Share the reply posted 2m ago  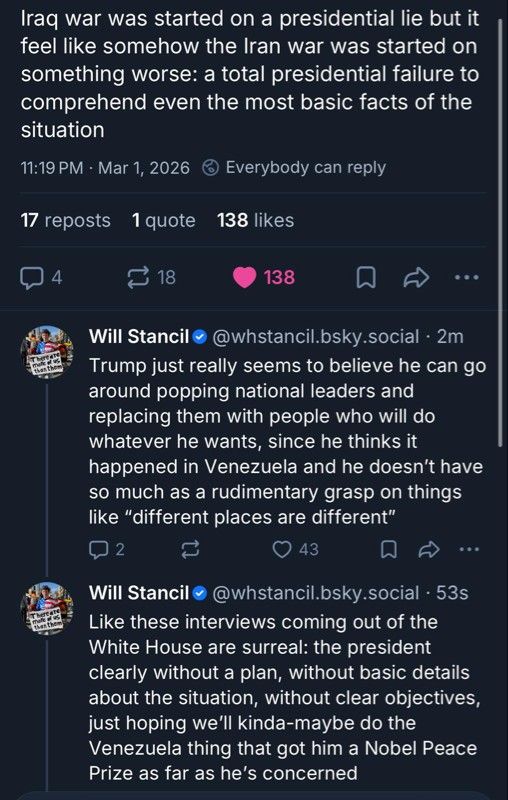pyautogui.click(x=428, y=549)
